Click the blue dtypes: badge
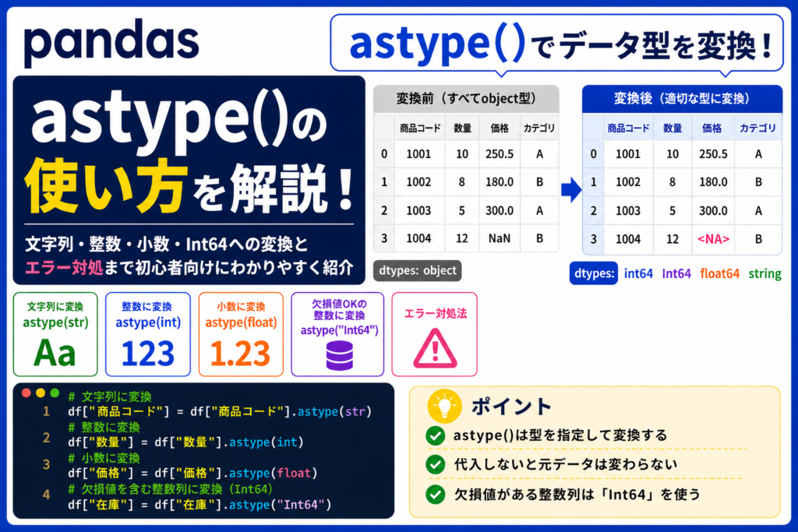This screenshot has height=532, width=798. pyautogui.click(x=593, y=273)
